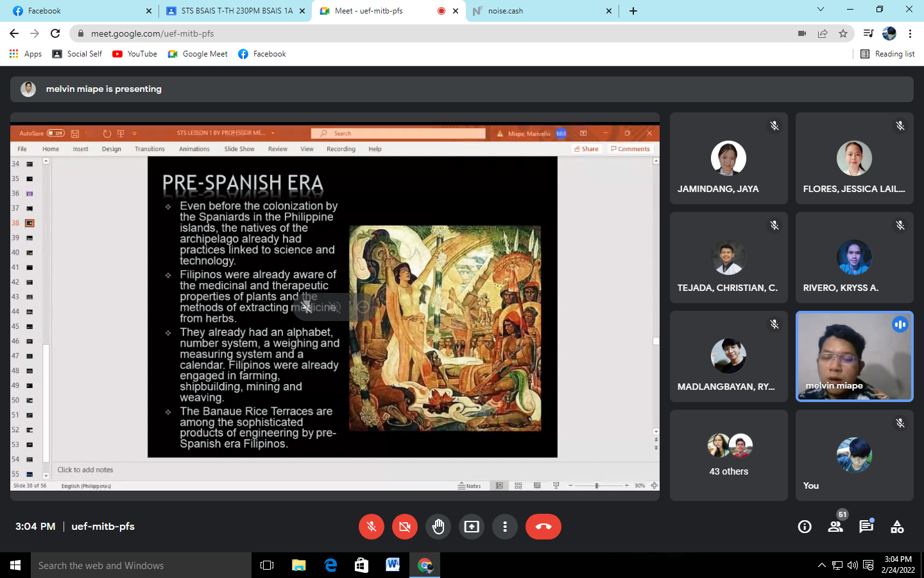Open the meeting details info icon
The width and height of the screenshot is (924, 578).
click(805, 527)
